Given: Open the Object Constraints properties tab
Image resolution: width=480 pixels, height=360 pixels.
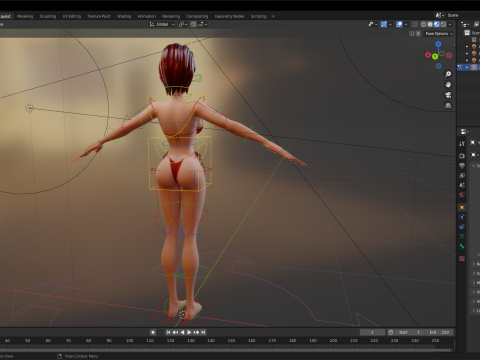Looking at the screenshot, I should pos(462,227).
